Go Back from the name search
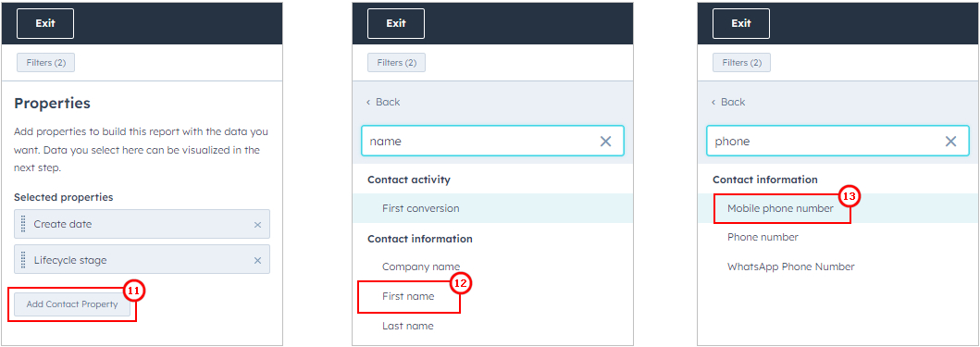Viewport: 980px width, 347px height. tap(383, 102)
